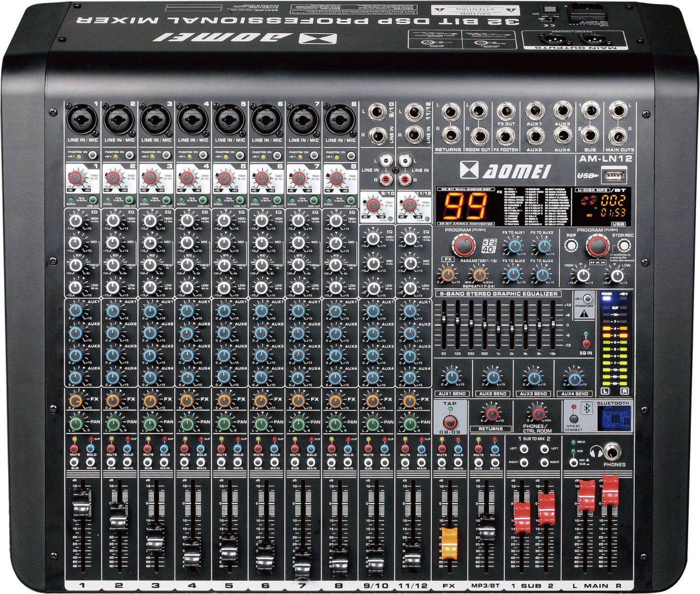Toggle the global +48V PHANTOM switch
This screenshot has height=594, width=700.
tap(586, 299)
